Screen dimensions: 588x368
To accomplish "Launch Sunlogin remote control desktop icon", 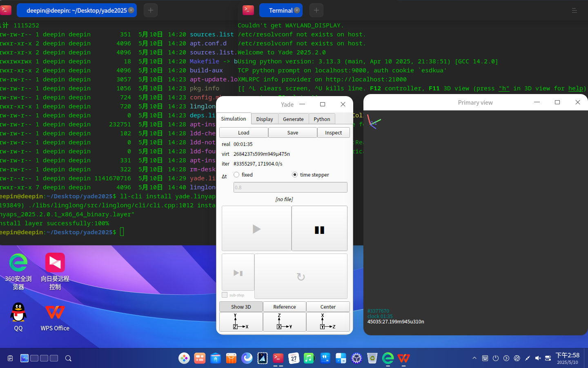I will 55,271.
